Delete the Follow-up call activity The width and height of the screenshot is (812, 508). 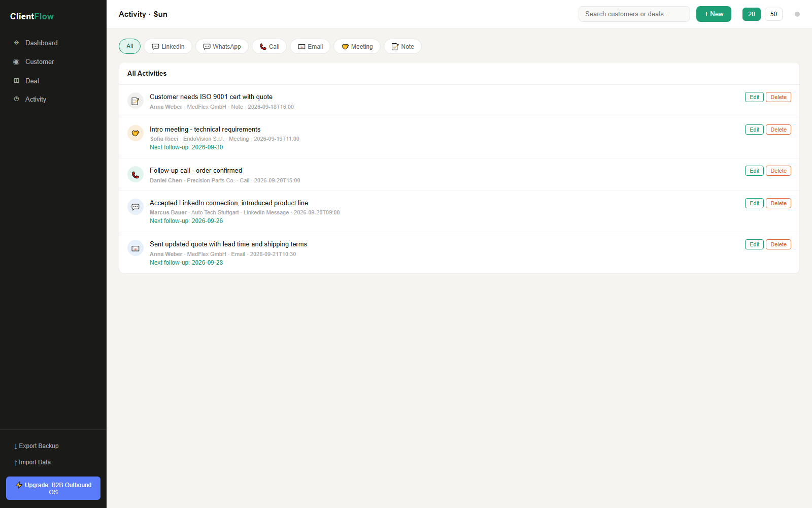pos(779,171)
